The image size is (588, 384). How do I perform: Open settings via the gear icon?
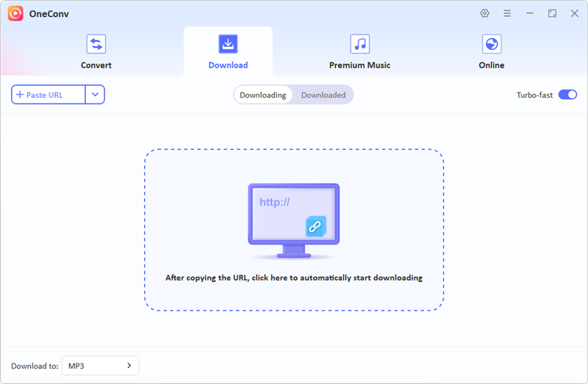[x=484, y=13]
